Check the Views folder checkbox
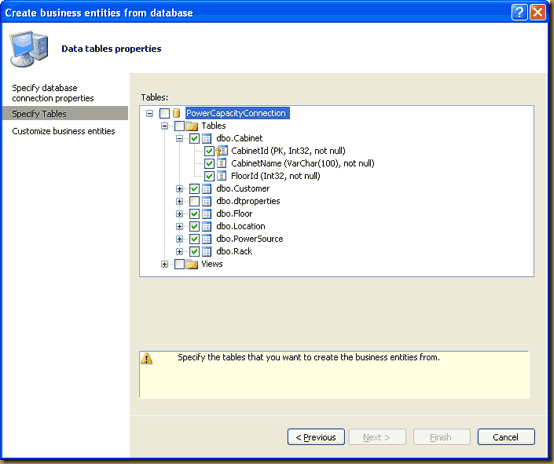Image resolution: width=554 pixels, height=464 pixels. tap(179, 264)
